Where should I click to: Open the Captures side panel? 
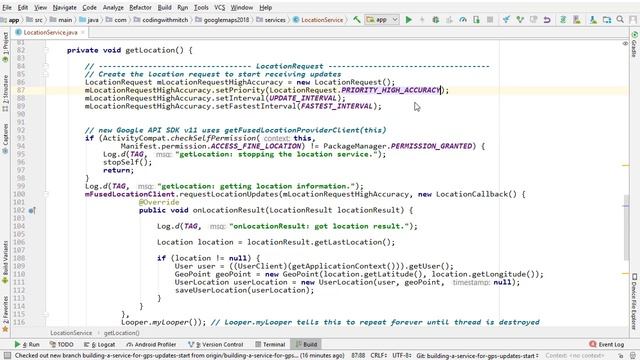5,139
